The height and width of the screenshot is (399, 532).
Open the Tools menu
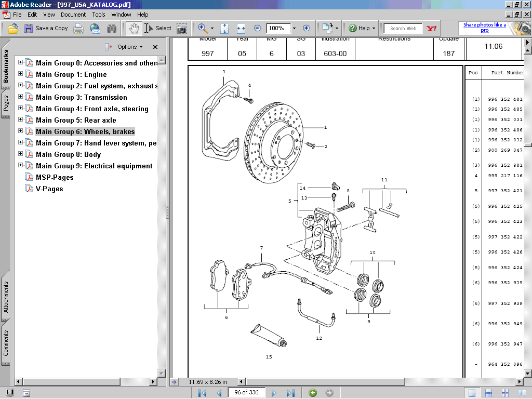(99, 15)
